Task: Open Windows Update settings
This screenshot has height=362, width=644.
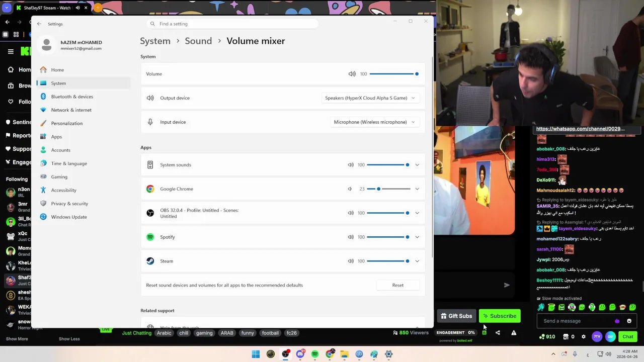Action: [84, 217]
